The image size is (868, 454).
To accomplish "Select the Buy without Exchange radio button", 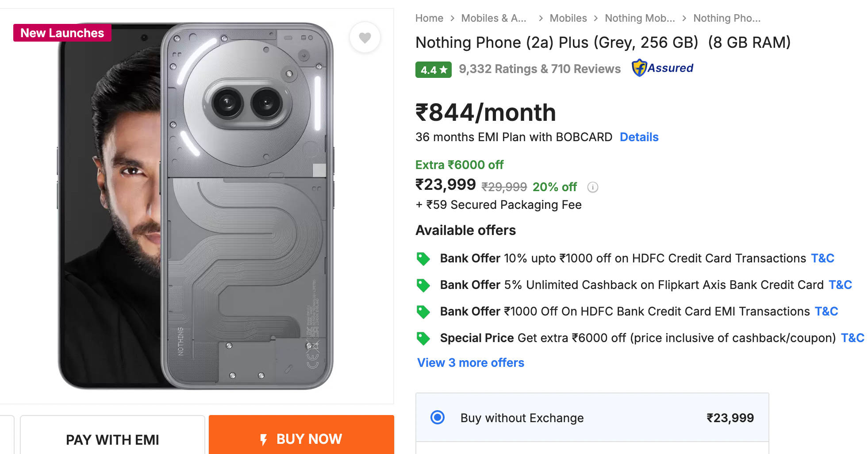I will [438, 417].
